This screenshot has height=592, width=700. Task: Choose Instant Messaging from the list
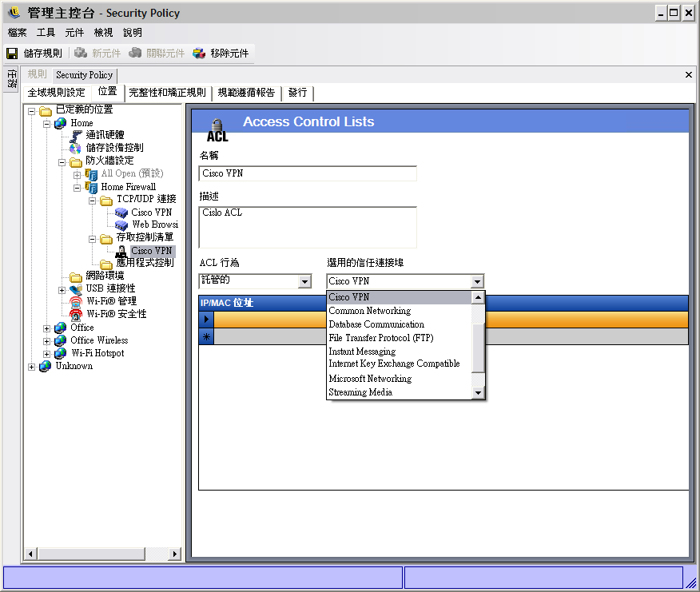(399, 352)
